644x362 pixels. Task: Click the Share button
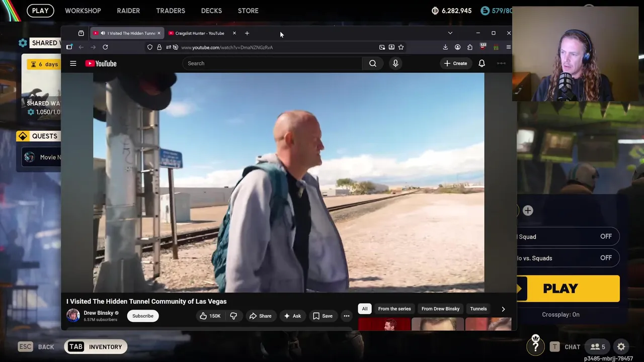[x=260, y=316]
